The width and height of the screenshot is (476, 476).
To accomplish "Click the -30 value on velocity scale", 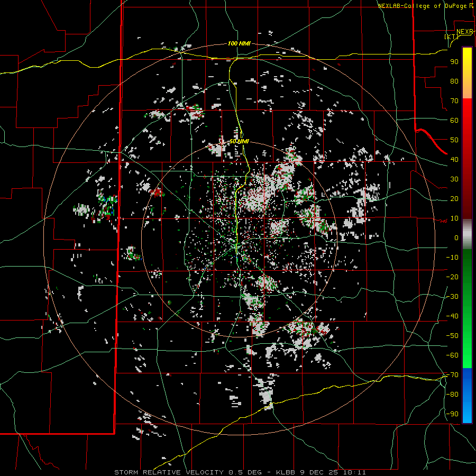I will (452, 297).
